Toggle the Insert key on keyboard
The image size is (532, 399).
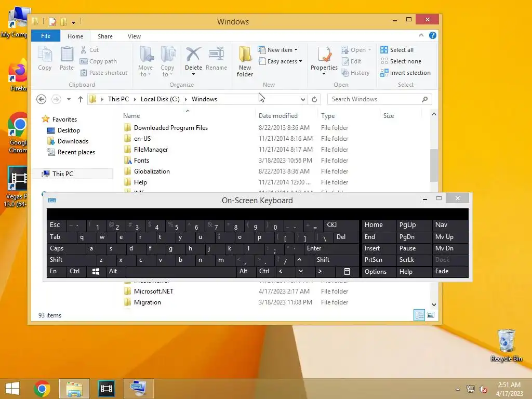tap(379, 248)
